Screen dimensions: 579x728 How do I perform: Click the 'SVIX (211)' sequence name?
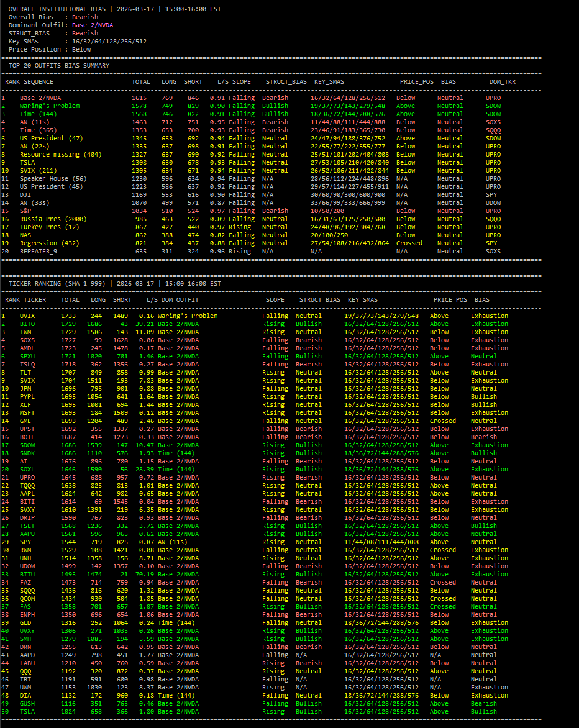pyautogui.click(x=39, y=170)
